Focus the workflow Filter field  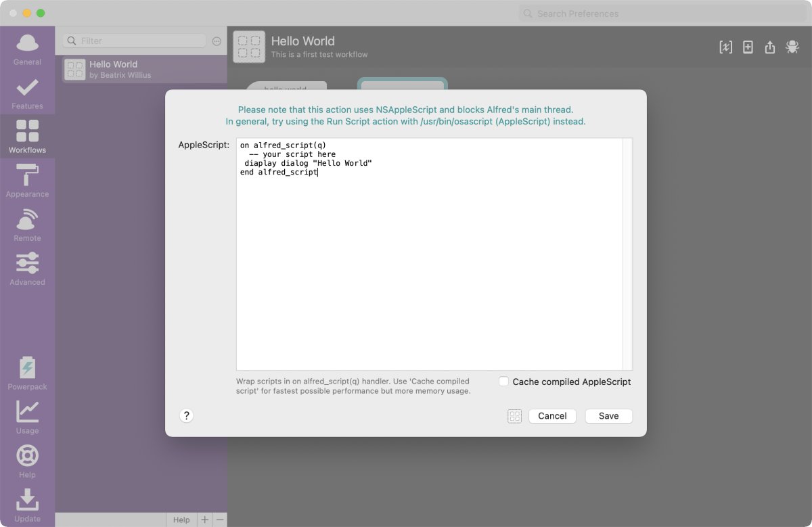(134, 41)
